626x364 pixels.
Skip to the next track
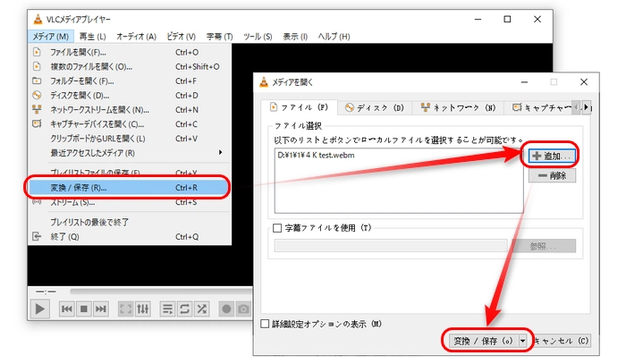(x=101, y=309)
